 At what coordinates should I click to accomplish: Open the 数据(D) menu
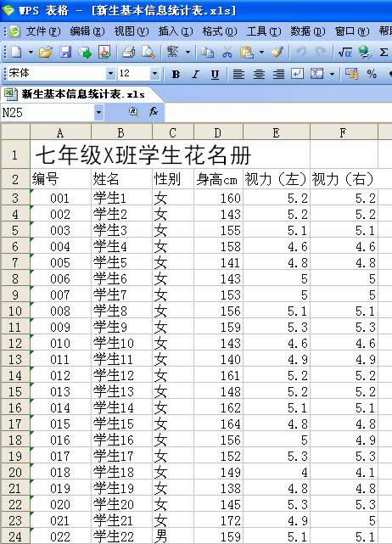(308, 31)
